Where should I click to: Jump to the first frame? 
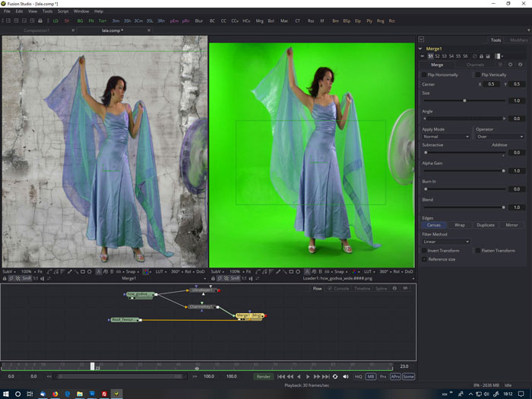pos(281,376)
